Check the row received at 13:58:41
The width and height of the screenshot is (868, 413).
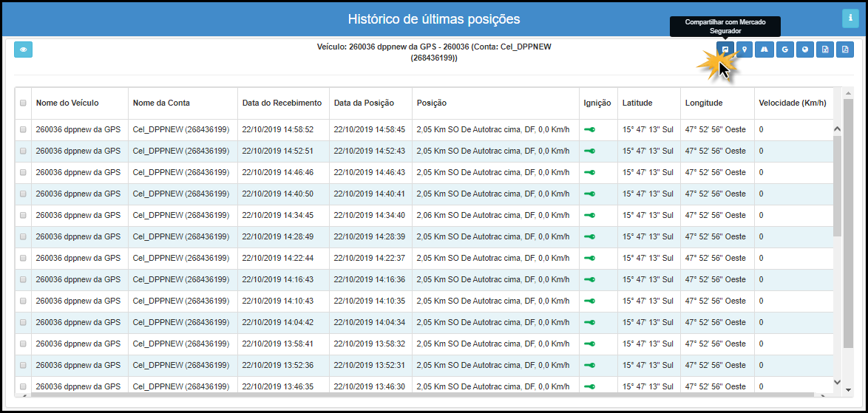23,344
